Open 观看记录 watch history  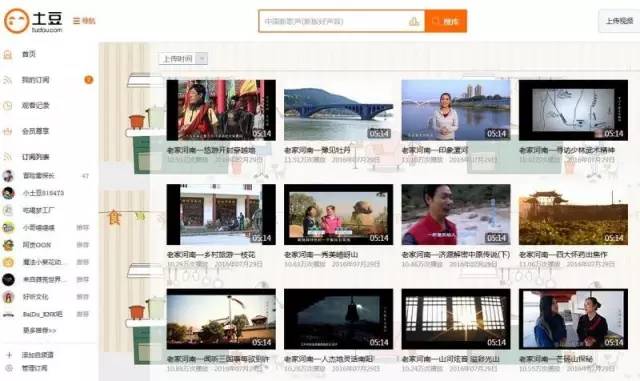(x=36, y=106)
